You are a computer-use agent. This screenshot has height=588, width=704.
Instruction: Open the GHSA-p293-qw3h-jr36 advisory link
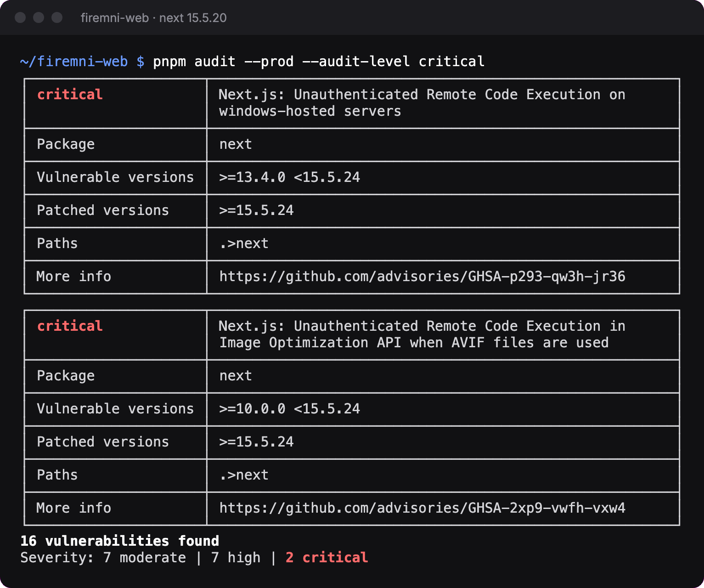(422, 277)
